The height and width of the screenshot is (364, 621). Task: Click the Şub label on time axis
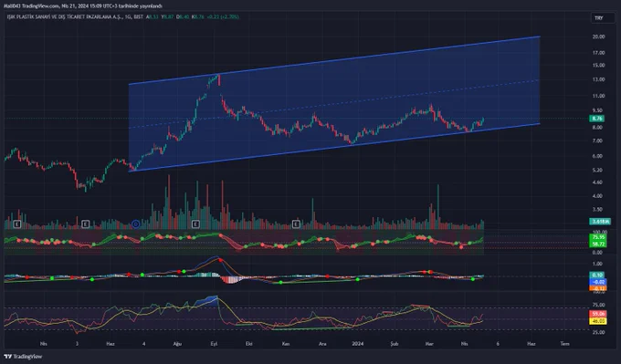coord(395,343)
